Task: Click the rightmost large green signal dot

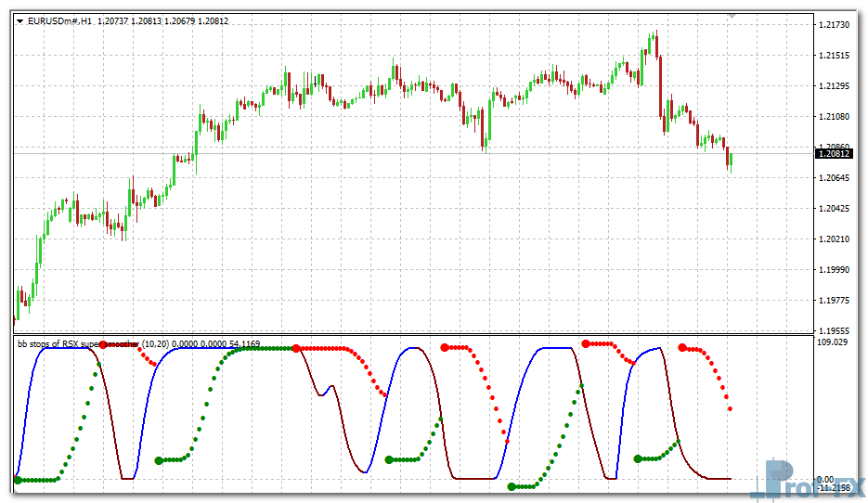Action: [x=637, y=458]
